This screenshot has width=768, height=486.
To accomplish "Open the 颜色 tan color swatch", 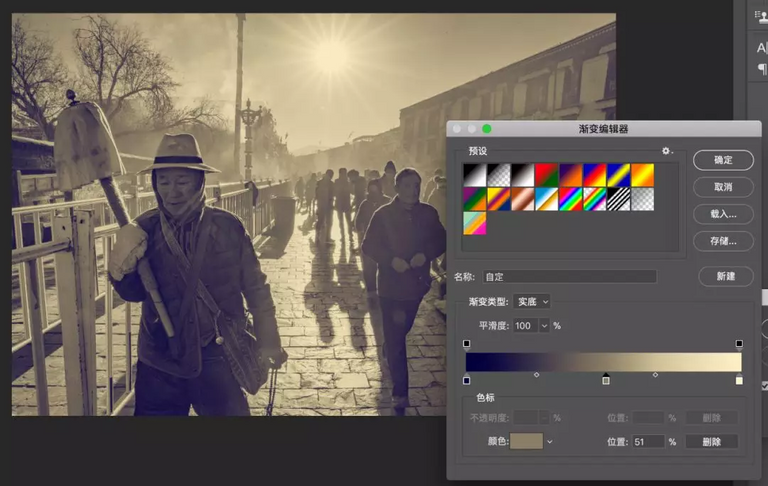I will [x=527, y=441].
